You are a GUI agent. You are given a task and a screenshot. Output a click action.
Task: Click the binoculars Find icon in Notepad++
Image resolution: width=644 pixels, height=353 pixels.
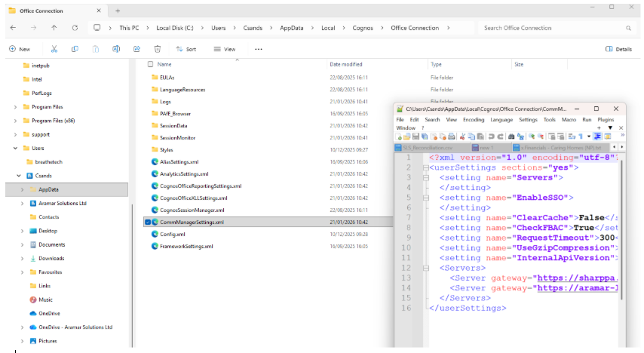click(511, 137)
